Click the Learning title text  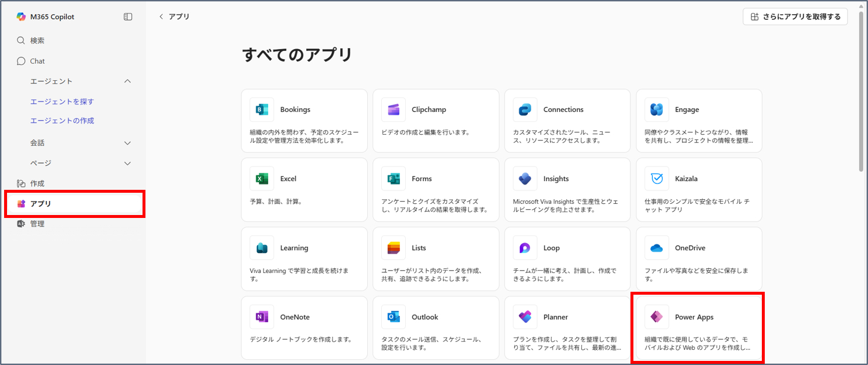click(x=294, y=248)
